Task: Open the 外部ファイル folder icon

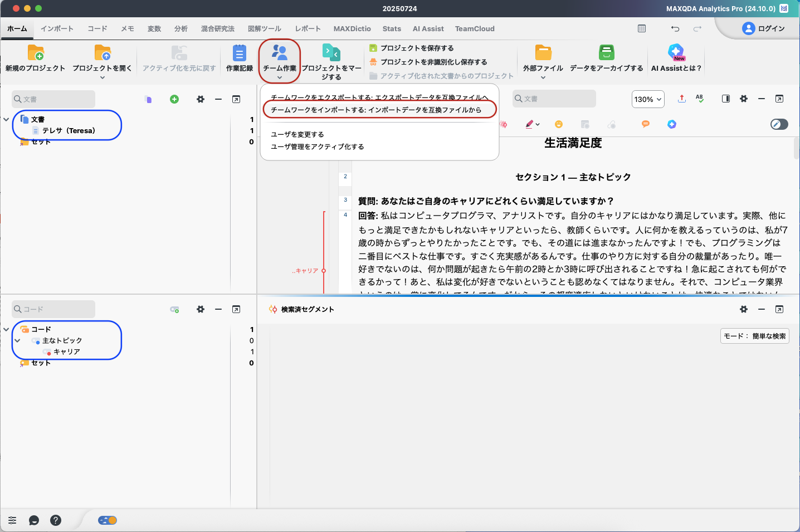Action: point(543,52)
